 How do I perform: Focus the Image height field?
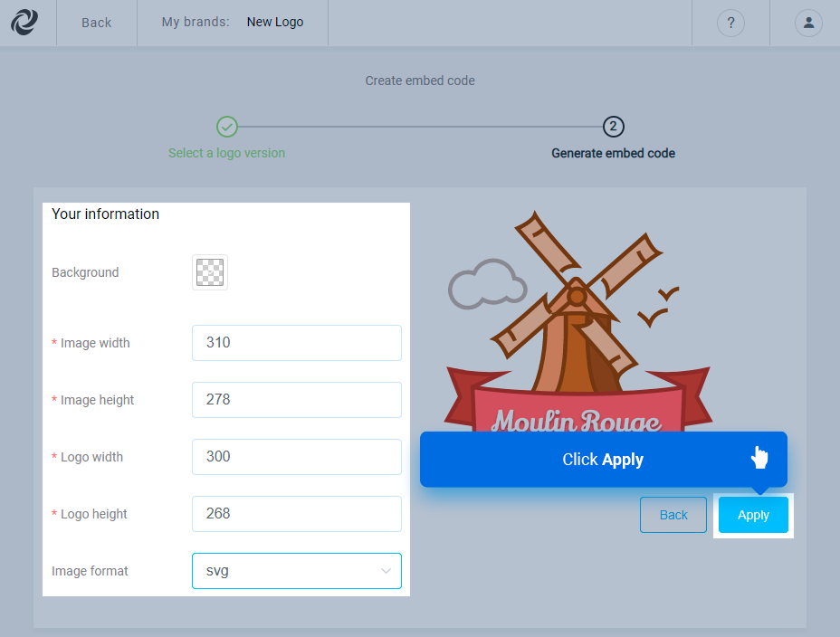pyautogui.click(x=297, y=400)
